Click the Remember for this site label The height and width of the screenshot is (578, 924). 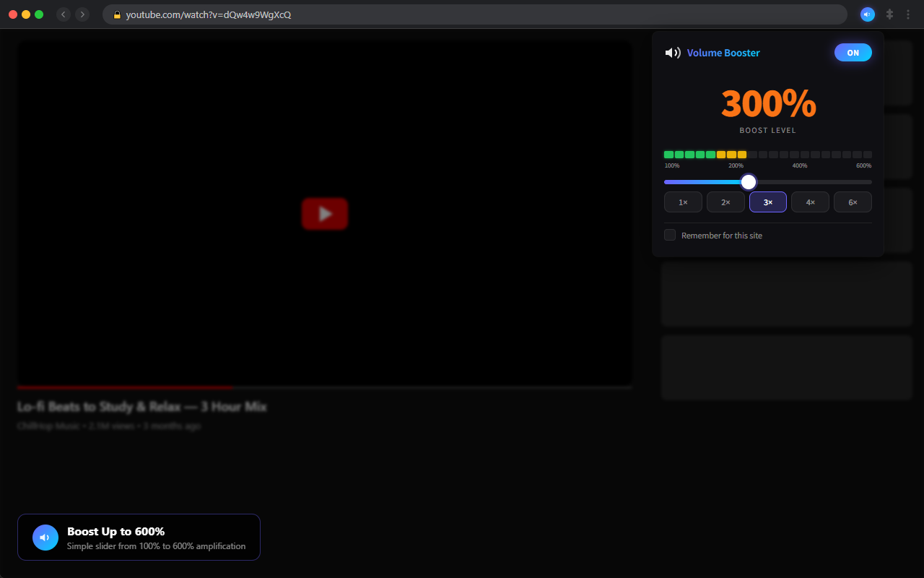coord(722,236)
